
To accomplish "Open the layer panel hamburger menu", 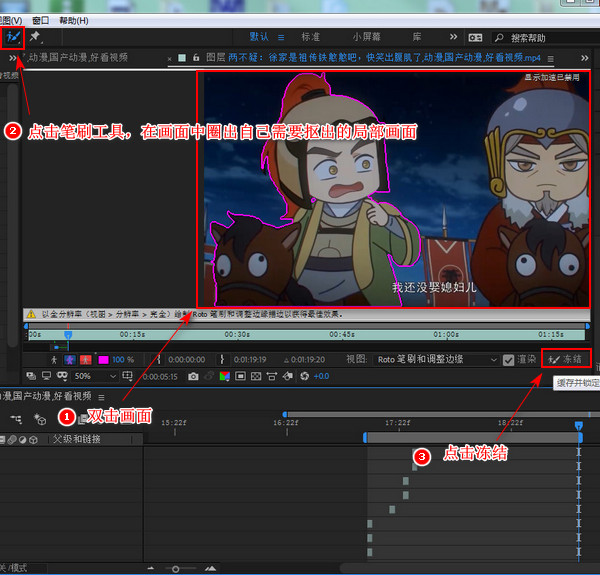I will [550, 59].
